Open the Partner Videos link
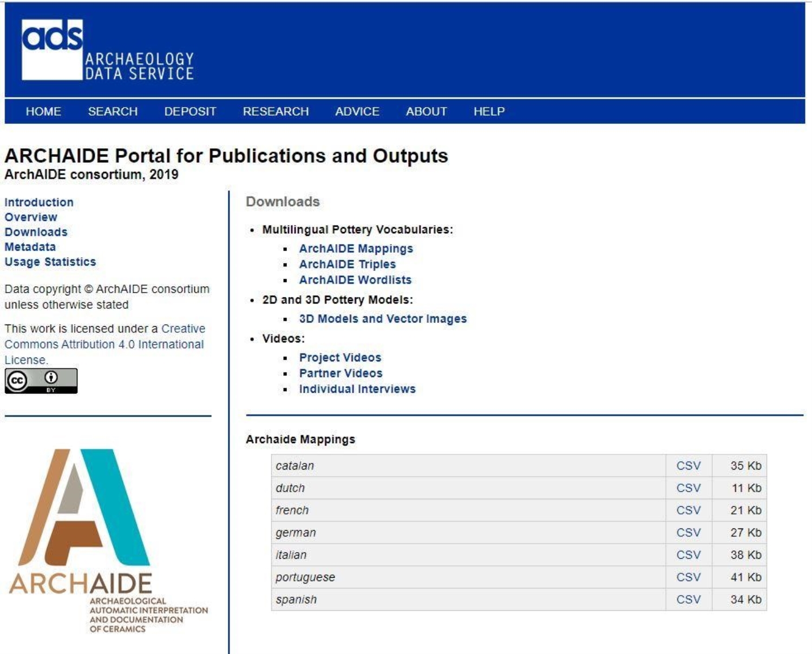The height and width of the screenshot is (654, 812). coord(341,373)
